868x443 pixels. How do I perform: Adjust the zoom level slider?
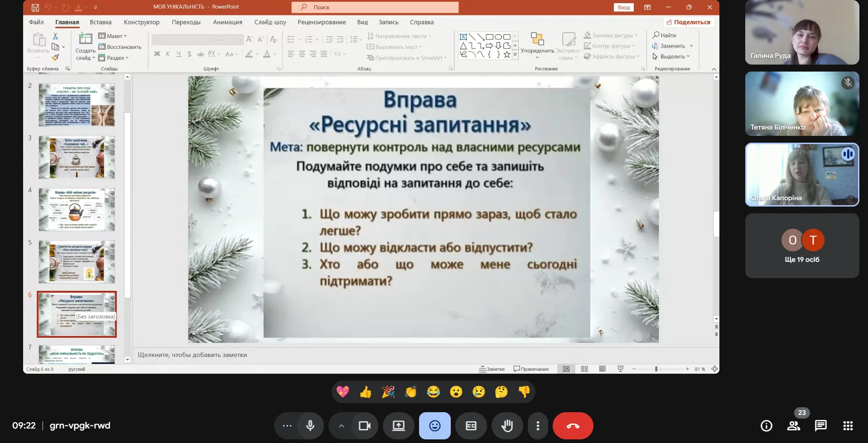(656, 369)
